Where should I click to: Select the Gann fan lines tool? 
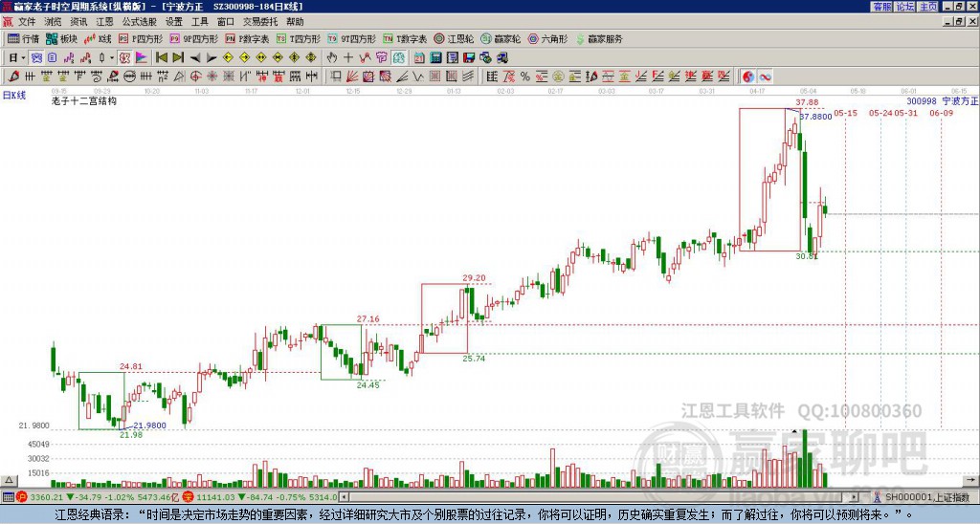click(x=352, y=76)
